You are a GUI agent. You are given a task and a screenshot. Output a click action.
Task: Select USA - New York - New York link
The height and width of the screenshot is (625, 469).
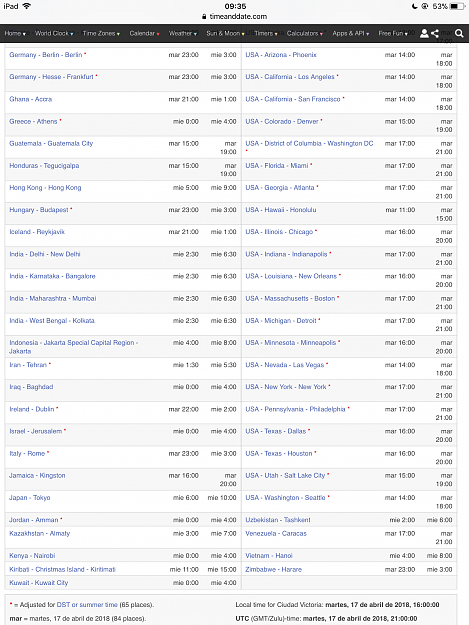tap(286, 387)
